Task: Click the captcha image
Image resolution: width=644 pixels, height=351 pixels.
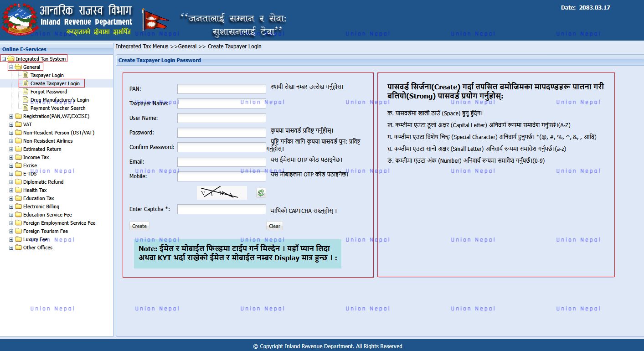Action: click(x=222, y=193)
